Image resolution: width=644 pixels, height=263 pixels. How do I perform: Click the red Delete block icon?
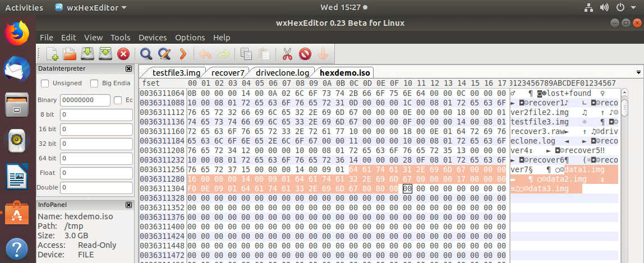click(305, 54)
